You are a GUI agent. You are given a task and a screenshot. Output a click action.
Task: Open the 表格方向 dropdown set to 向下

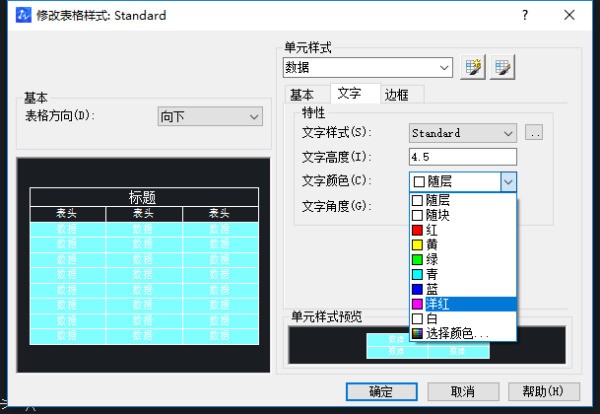click(208, 117)
